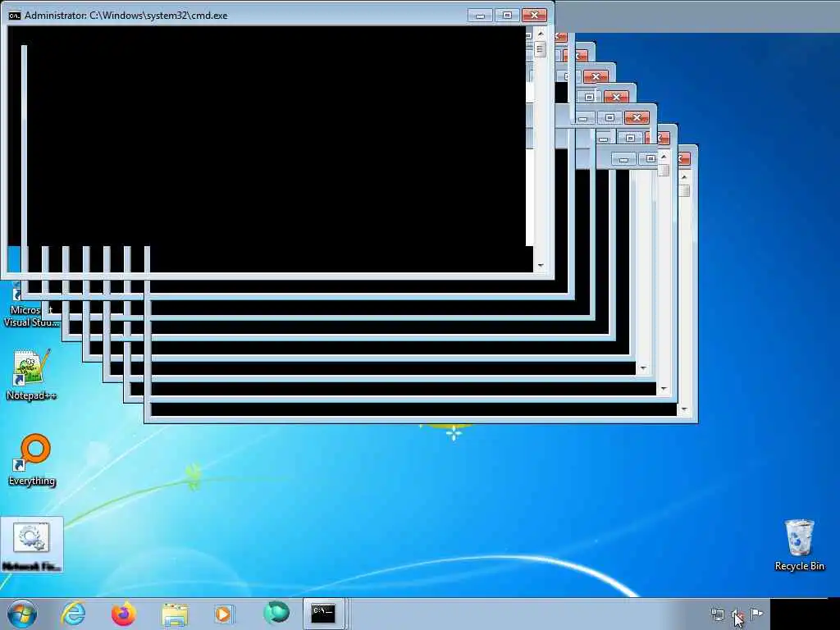Image resolution: width=840 pixels, height=630 pixels.
Task: Click scrollbar thumb of front cmd window
Action: click(540, 49)
